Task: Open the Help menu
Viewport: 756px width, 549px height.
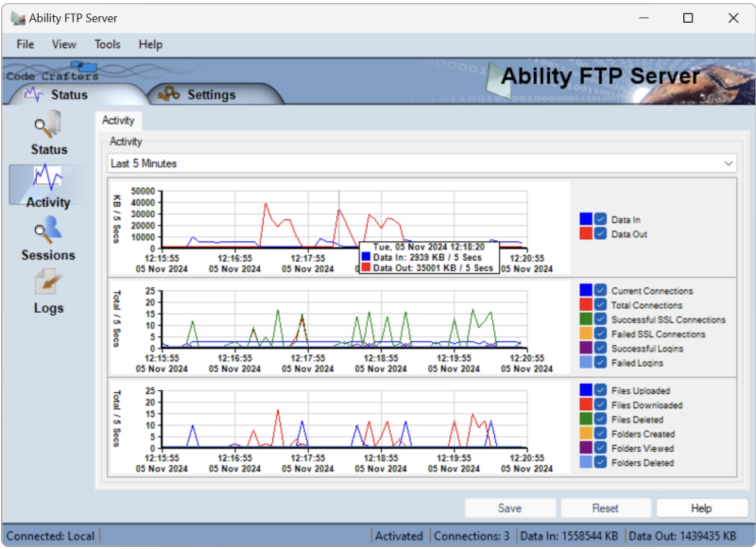Action: click(150, 44)
